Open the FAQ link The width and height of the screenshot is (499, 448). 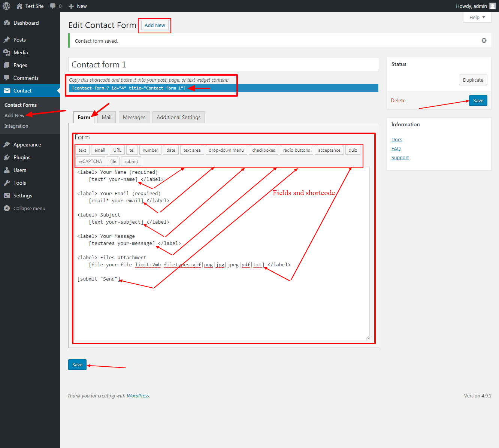click(396, 148)
